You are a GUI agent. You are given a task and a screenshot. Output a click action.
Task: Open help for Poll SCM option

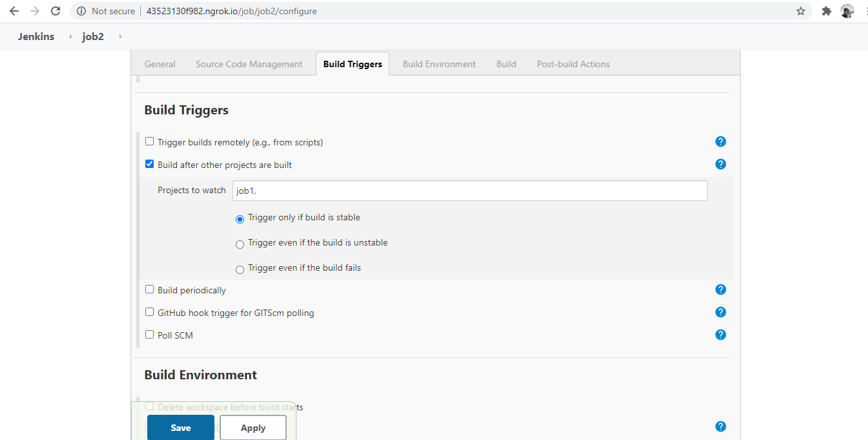click(x=720, y=334)
